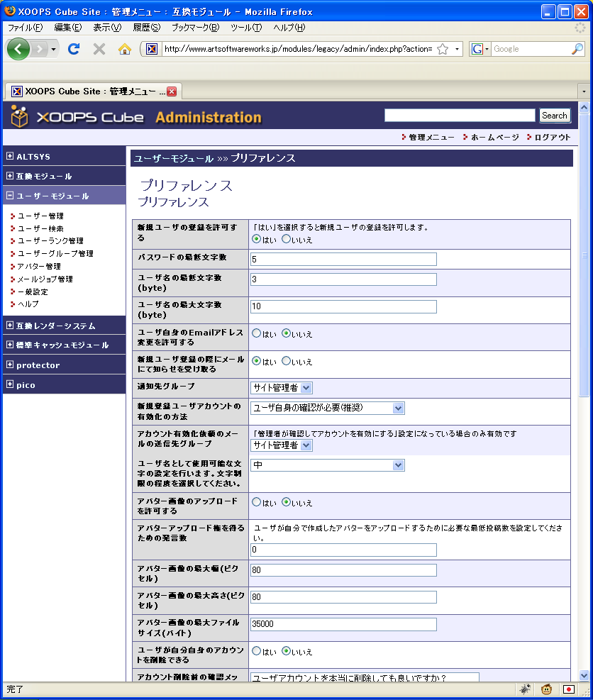The image size is (593, 700).
Task: Select はい for allowing new user registration
Action: tap(256, 239)
